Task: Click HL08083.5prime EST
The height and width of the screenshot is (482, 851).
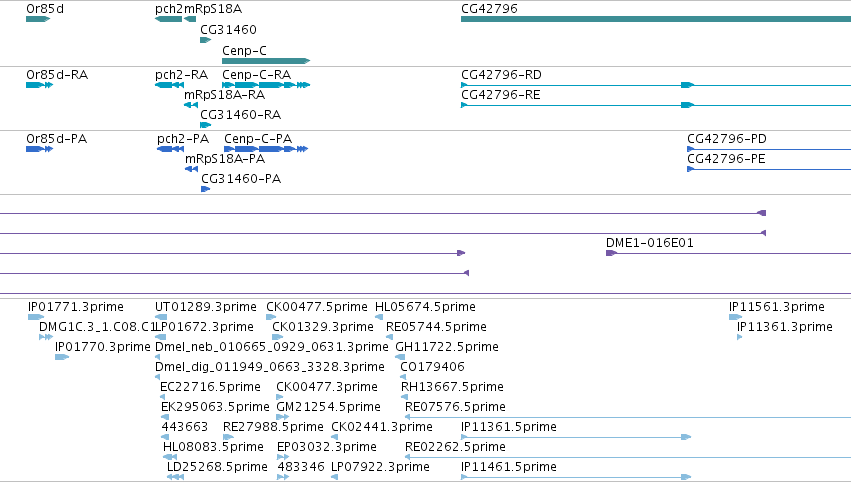Action: [x=170, y=457]
